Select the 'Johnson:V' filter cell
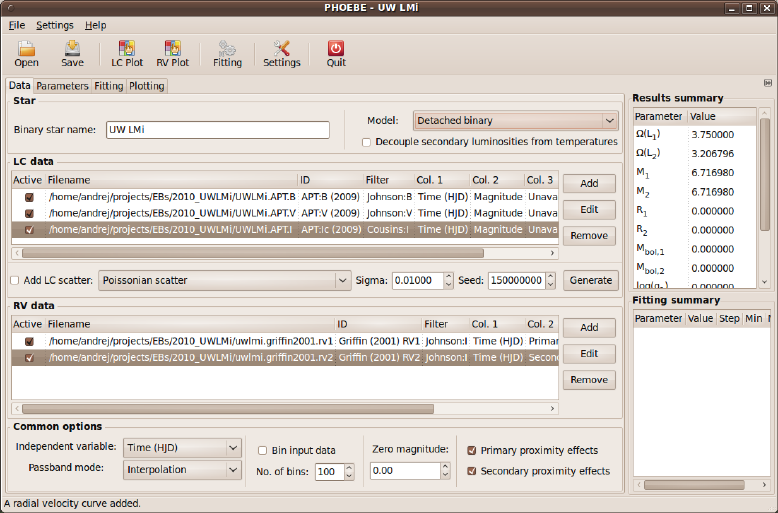This screenshot has width=778, height=513. coord(389,213)
